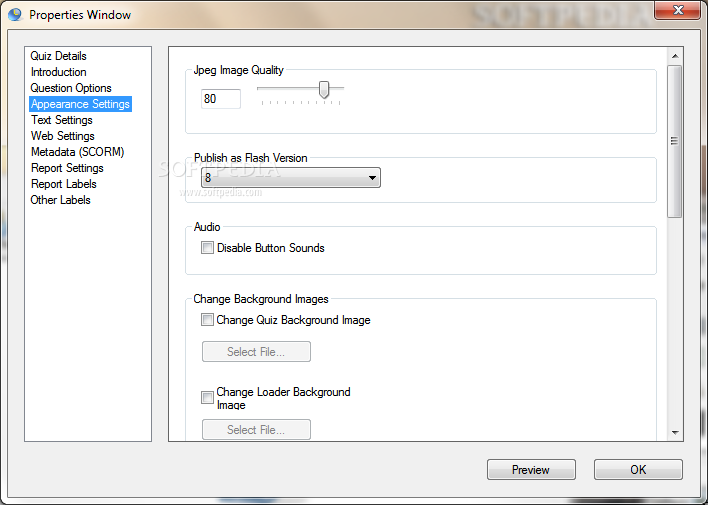Open Metadata (SCORM) section
This screenshot has width=708, height=505.
(x=77, y=152)
